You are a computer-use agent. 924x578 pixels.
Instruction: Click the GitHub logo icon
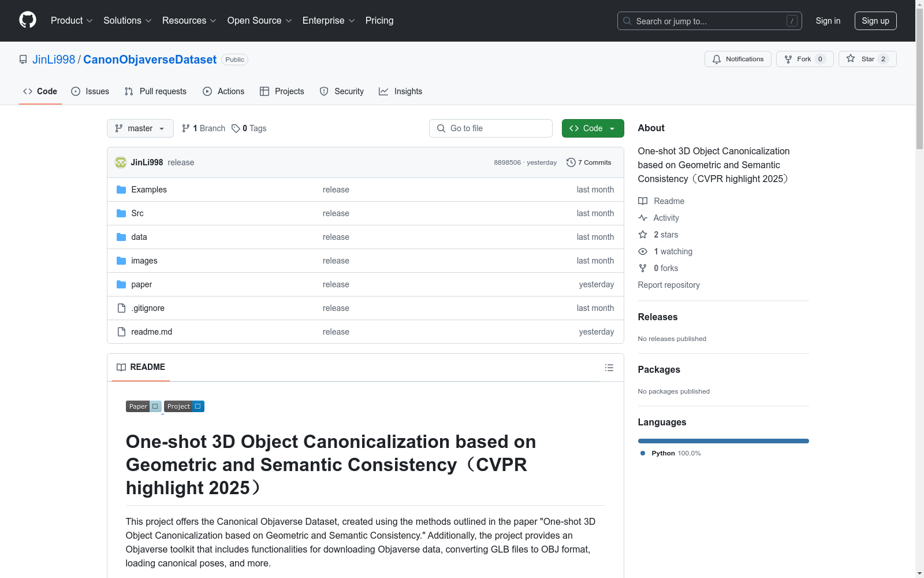tap(28, 20)
